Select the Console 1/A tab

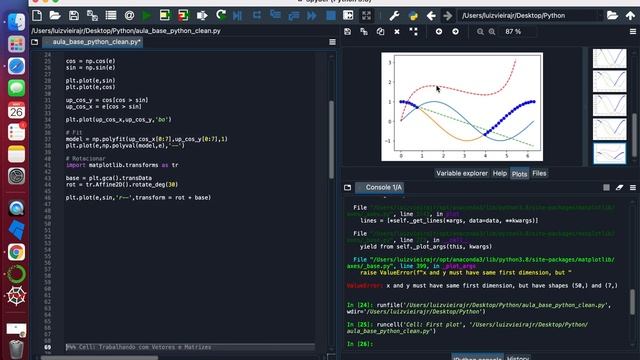[380, 187]
